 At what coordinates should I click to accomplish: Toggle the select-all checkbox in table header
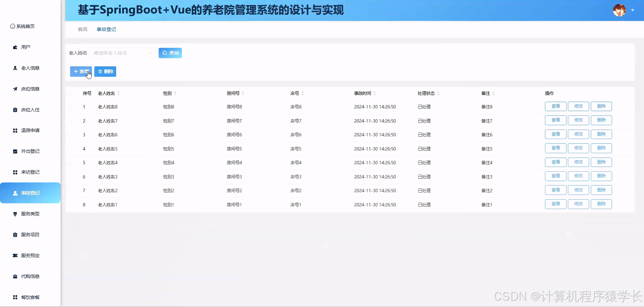tap(70, 93)
